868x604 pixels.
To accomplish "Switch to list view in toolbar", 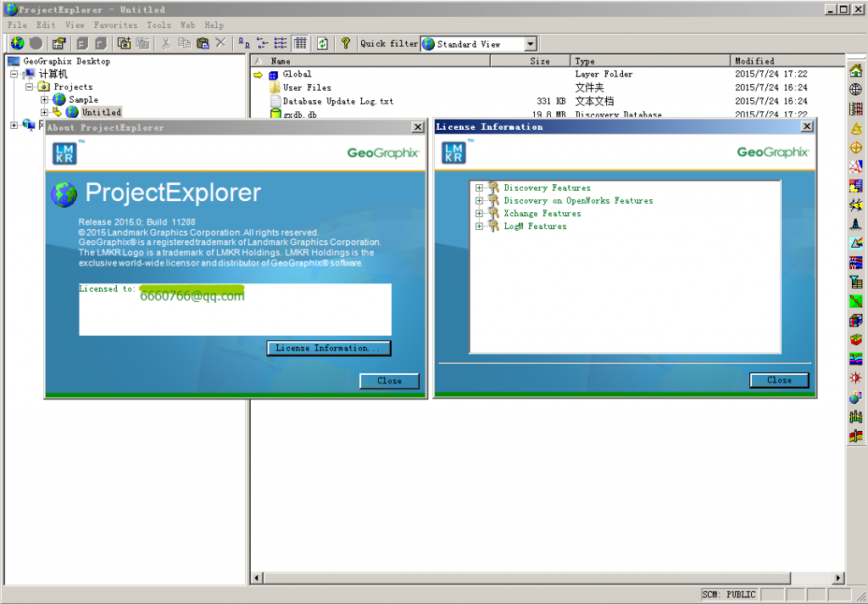I will tap(281, 43).
